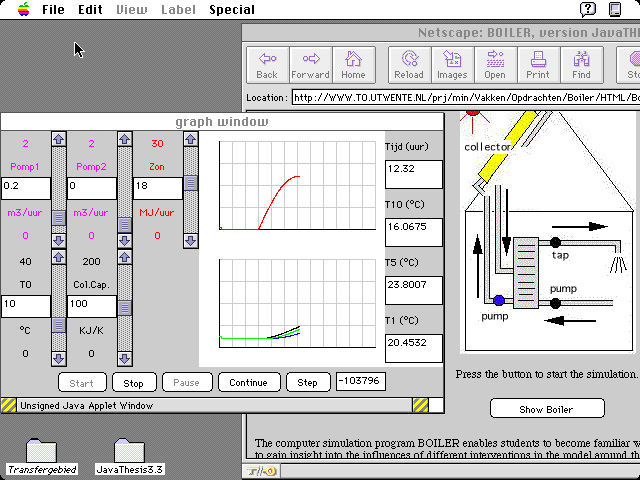Reload the page in Netscape
The image size is (640, 480).
409,65
